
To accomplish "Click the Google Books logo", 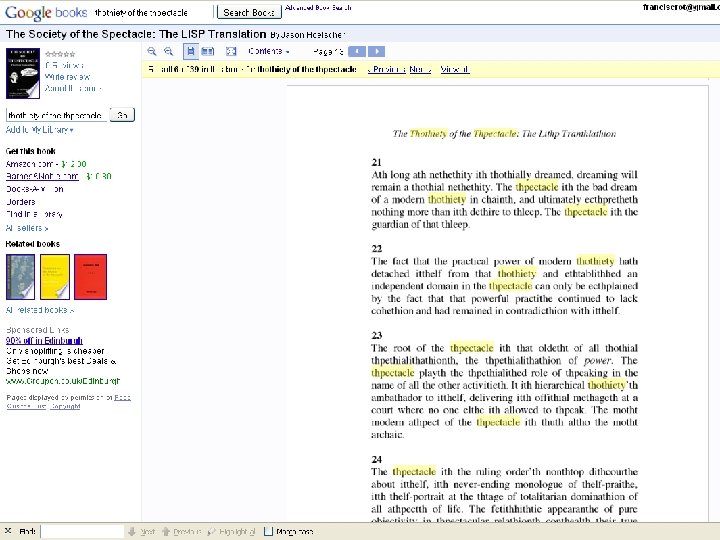I will click(x=46, y=12).
